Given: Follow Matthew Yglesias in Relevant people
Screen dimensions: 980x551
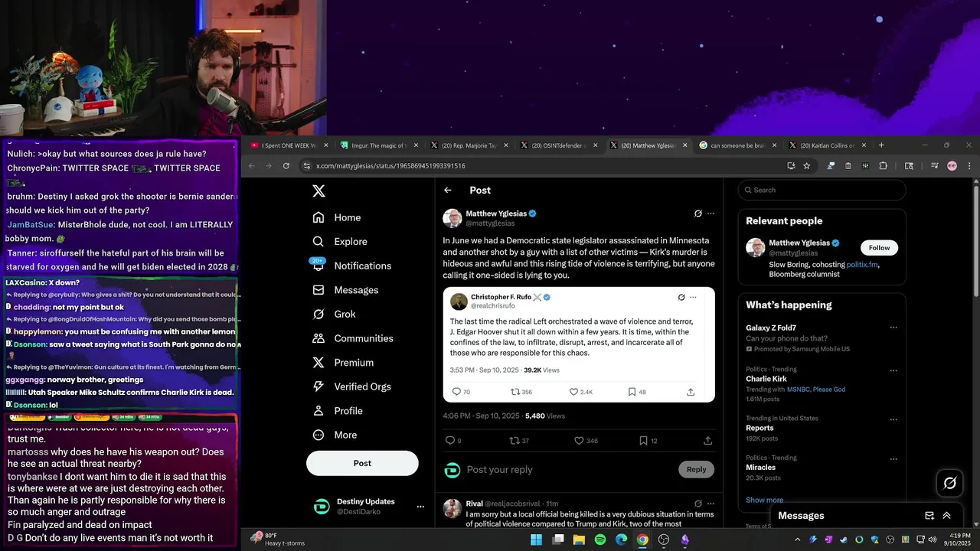Looking at the screenshot, I should click(879, 248).
